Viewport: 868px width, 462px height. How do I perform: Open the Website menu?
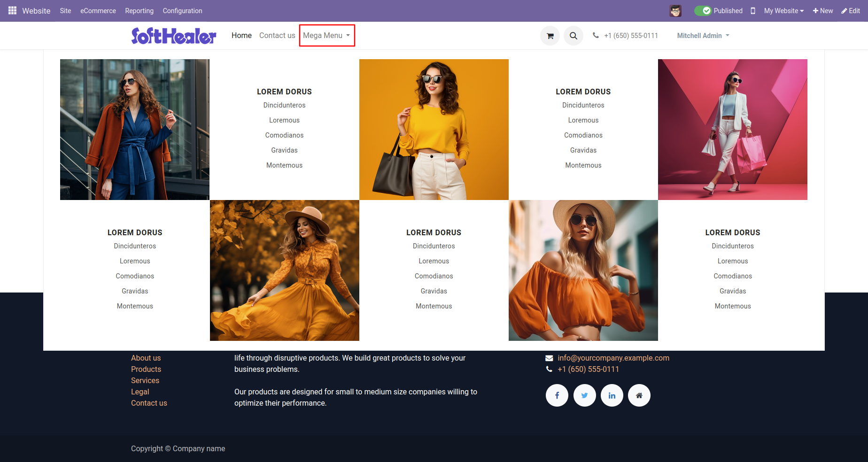36,11
